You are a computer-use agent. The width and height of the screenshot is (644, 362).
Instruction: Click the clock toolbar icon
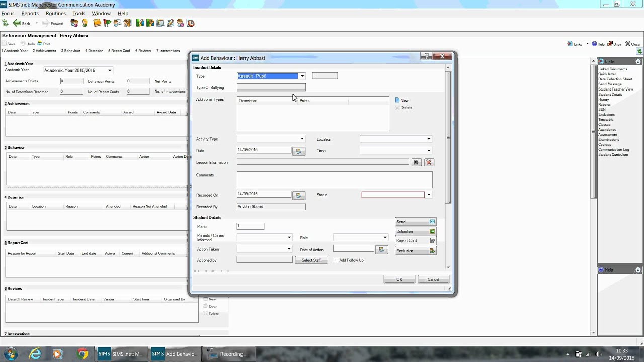tap(190, 23)
